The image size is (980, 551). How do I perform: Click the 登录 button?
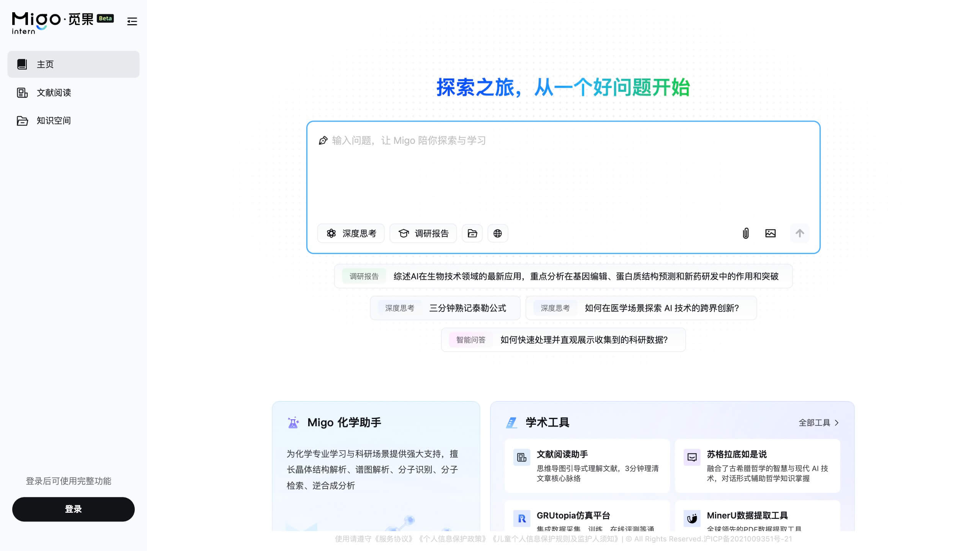(73, 509)
